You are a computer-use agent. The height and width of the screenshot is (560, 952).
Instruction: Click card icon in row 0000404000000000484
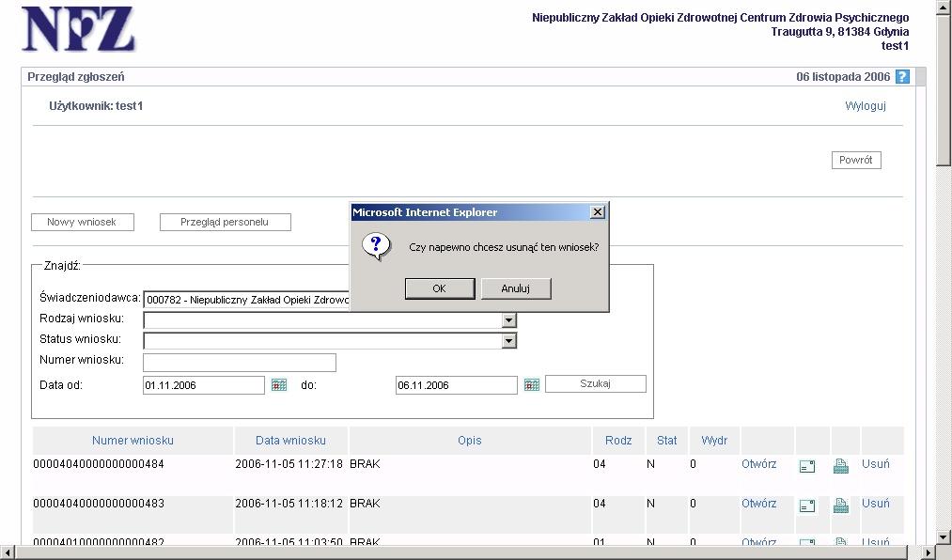coord(807,467)
